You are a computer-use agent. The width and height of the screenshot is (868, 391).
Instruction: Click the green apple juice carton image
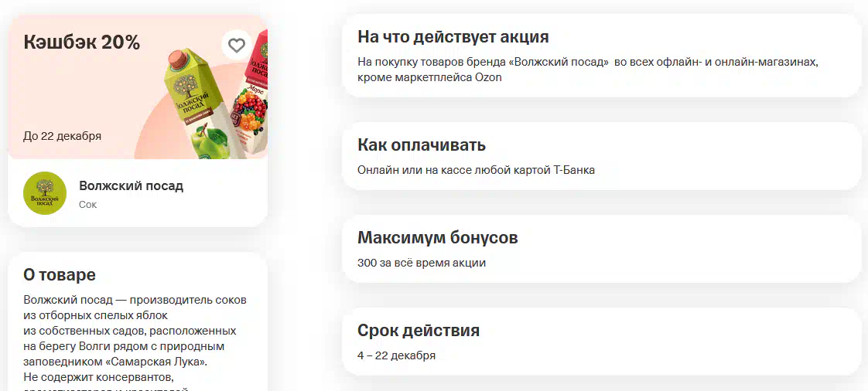(196, 104)
